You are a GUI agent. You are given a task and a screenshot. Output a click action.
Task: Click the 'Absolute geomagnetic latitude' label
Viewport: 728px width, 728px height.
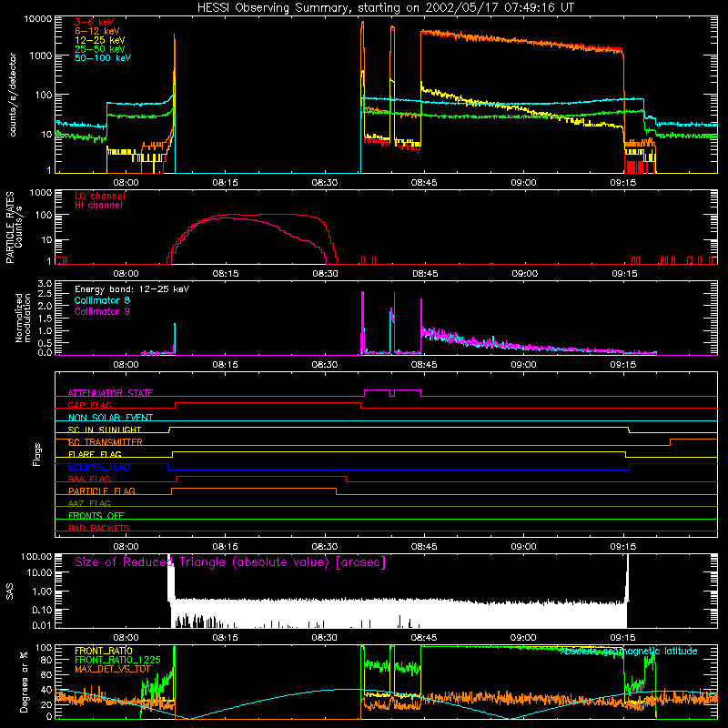click(x=629, y=651)
